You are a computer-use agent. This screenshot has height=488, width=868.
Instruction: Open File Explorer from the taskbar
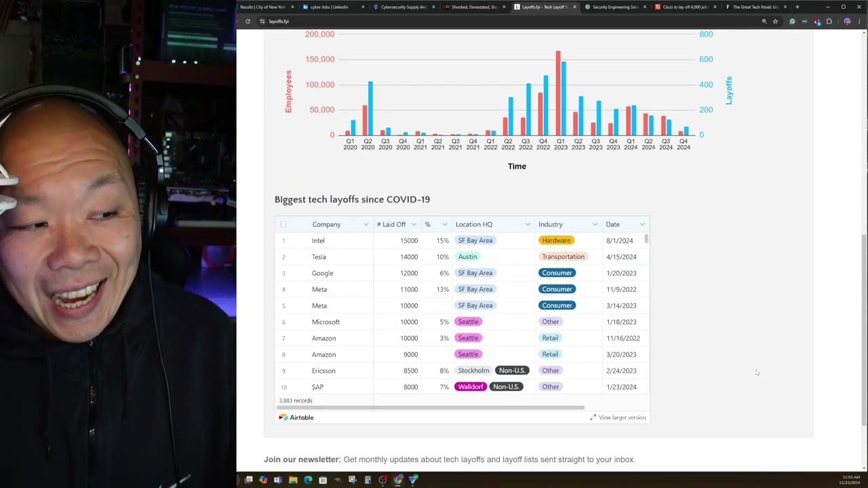point(293,480)
